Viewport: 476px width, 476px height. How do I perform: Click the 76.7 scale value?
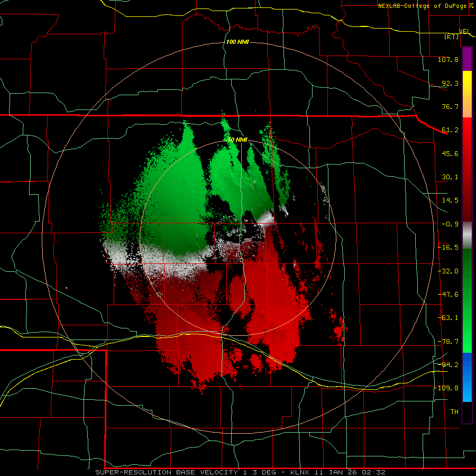(450, 106)
